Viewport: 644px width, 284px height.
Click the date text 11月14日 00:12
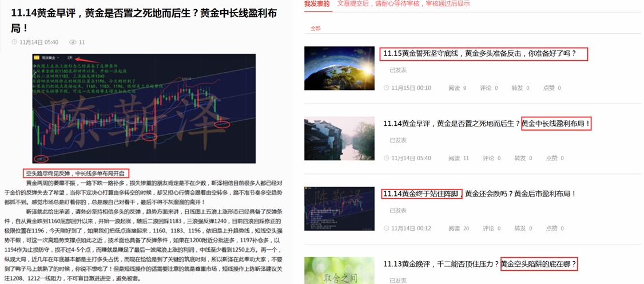pyautogui.click(x=411, y=228)
